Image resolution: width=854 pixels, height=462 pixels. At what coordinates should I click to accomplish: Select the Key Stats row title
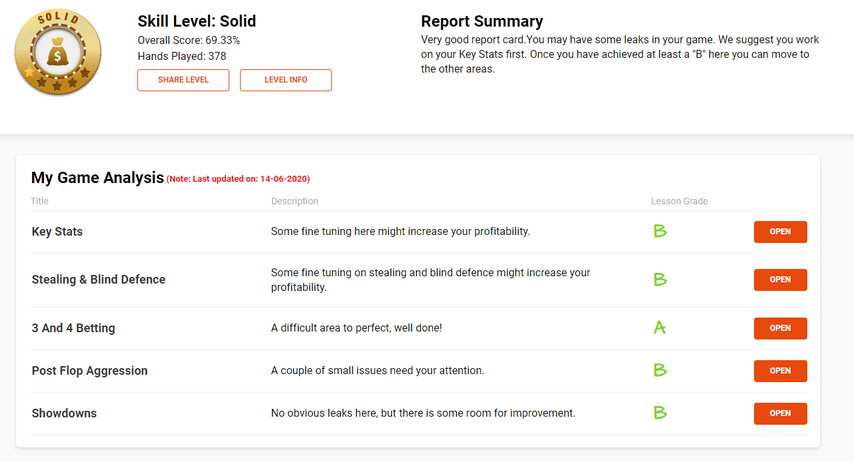click(x=57, y=232)
